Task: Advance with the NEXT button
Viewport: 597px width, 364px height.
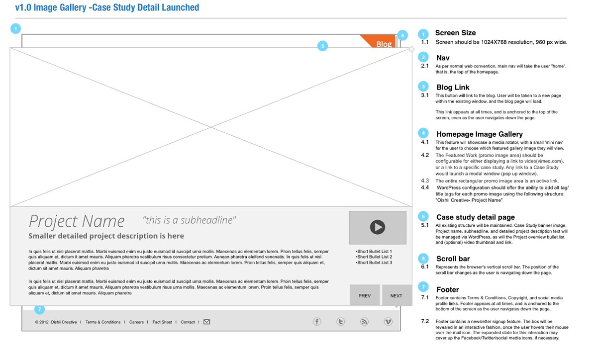Action: click(x=397, y=295)
